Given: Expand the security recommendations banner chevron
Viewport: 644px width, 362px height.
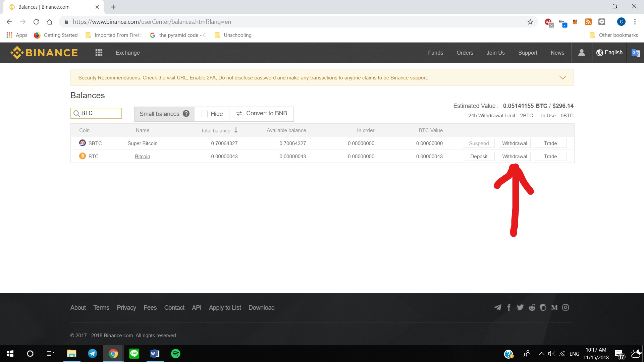Looking at the screenshot, I should (562, 77).
